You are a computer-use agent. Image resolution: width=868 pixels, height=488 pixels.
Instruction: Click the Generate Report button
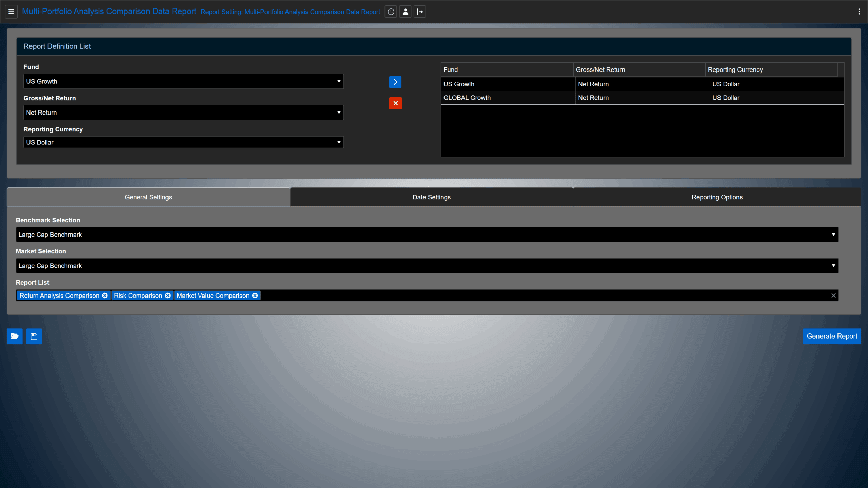(832, 336)
